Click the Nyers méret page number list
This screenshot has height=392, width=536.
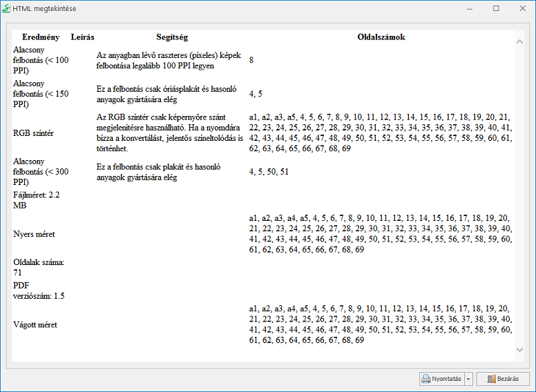381,234
